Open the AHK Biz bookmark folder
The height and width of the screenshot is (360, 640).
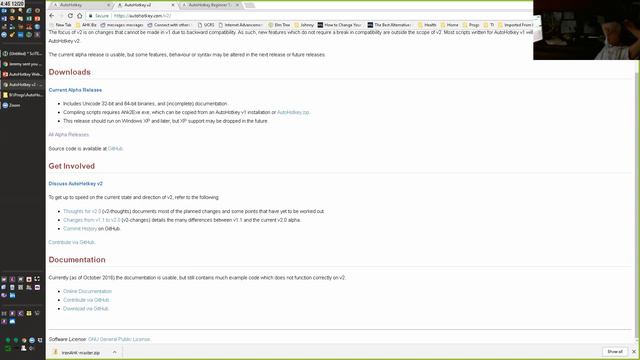point(86,25)
